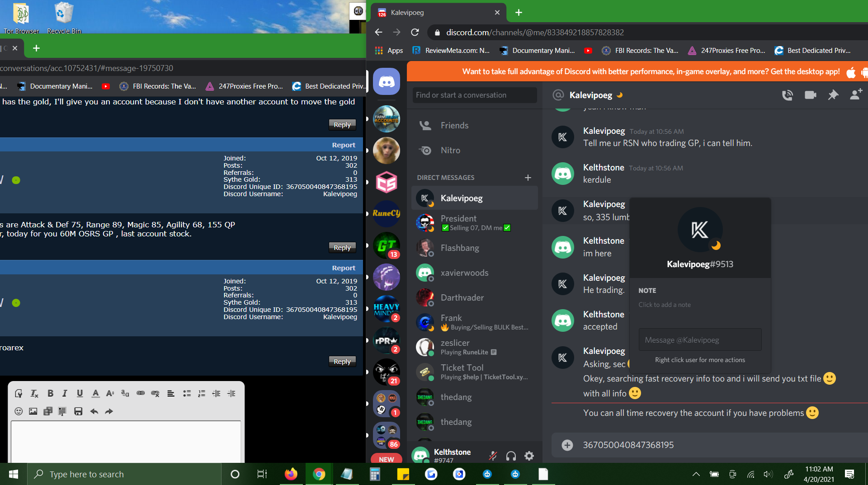Report the post above the roarex message
The image size is (868, 485).
pos(344,268)
